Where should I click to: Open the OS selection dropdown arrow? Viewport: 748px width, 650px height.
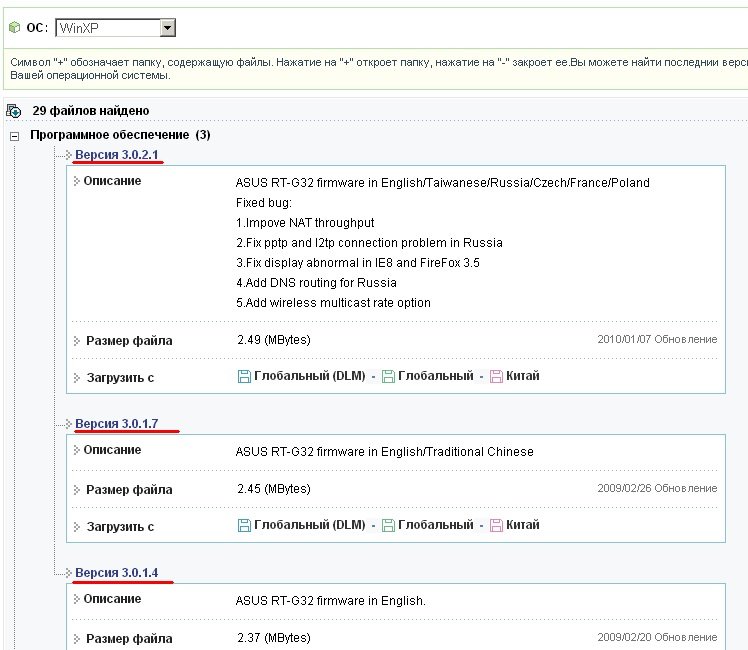[167, 28]
